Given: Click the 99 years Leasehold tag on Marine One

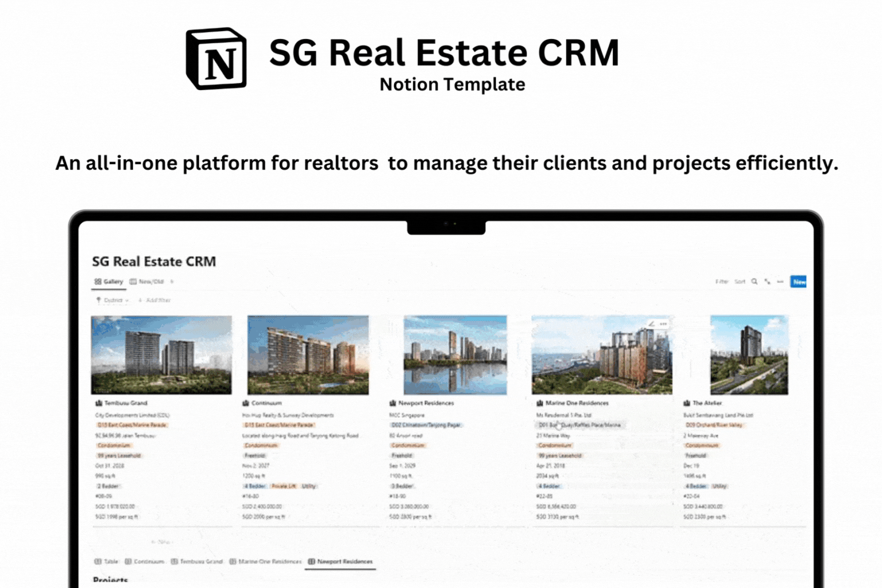Looking at the screenshot, I should [x=560, y=455].
